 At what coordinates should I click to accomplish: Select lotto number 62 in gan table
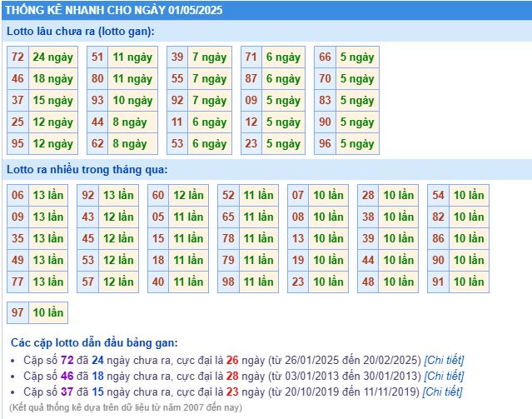click(x=97, y=143)
